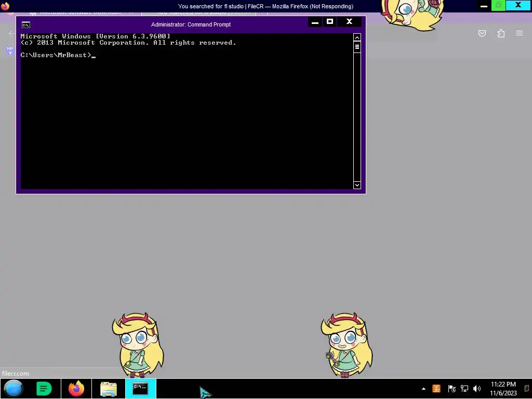Click the Firefox Back arrow button
This screenshot has height=399, width=532.
click(11, 34)
